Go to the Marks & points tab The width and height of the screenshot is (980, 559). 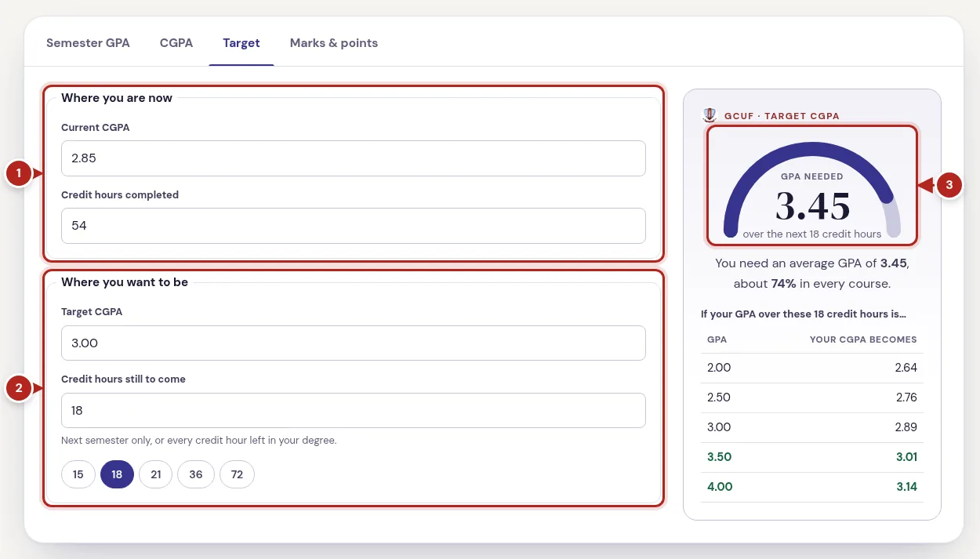pos(334,43)
